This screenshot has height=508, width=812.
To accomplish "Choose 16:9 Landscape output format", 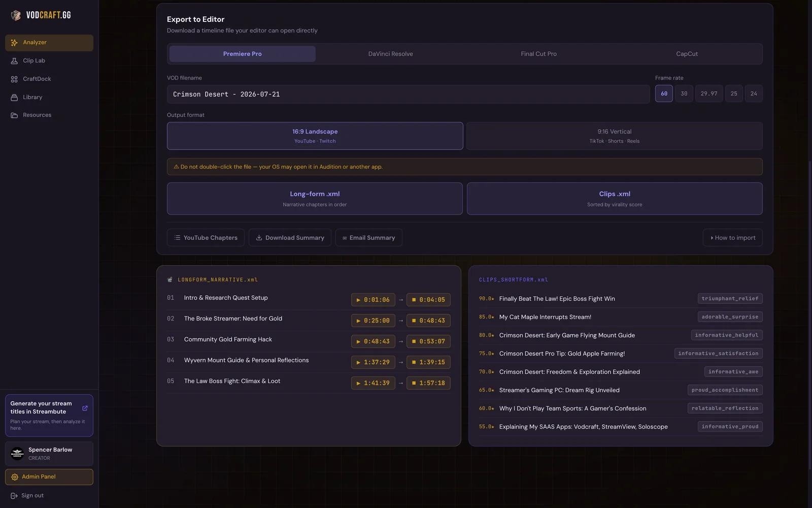I will (315, 136).
